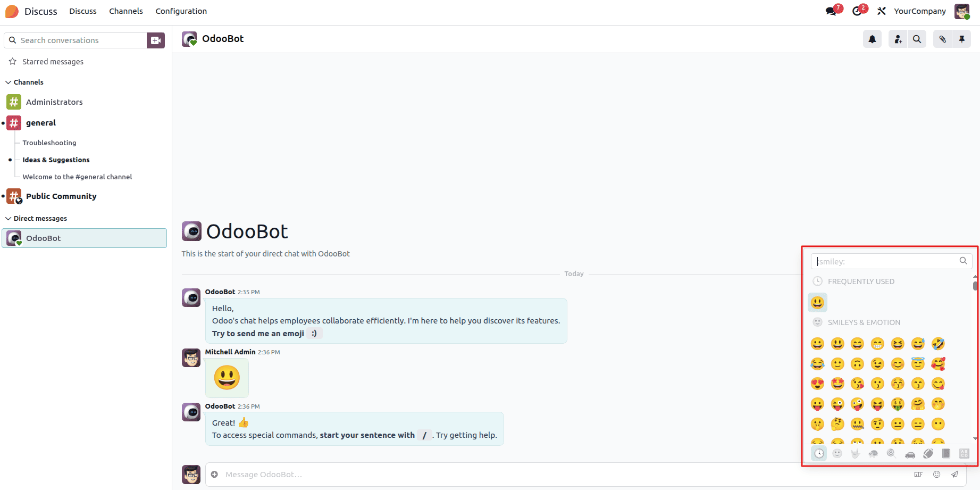This screenshot has width=980, height=490.
Task: Click the invite people icon
Action: [x=898, y=39]
